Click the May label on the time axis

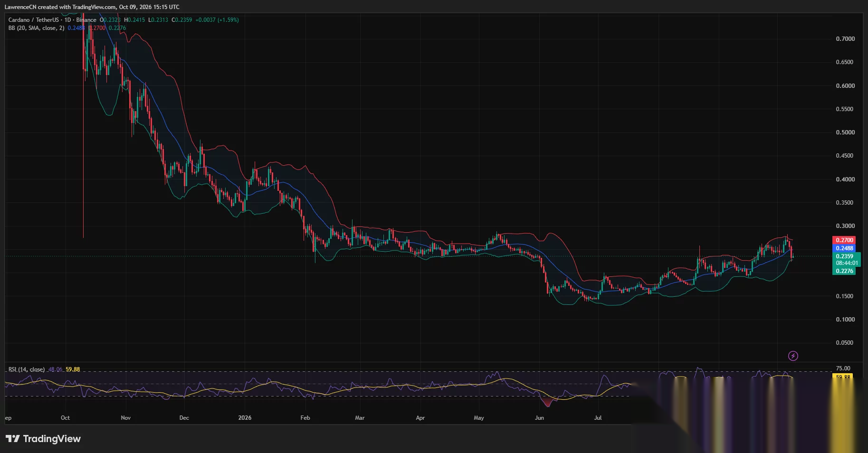point(478,418)
